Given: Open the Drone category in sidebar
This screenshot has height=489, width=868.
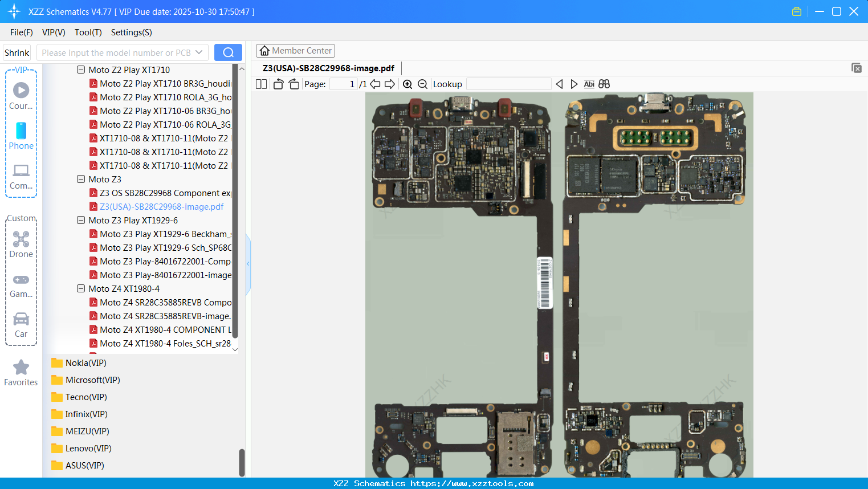Looking at the screenshot, I should tap(21, 244).
